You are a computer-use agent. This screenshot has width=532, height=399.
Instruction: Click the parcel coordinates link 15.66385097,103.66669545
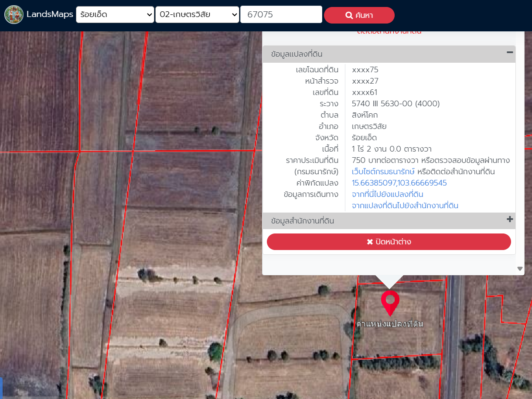click(x=399, y=183)
